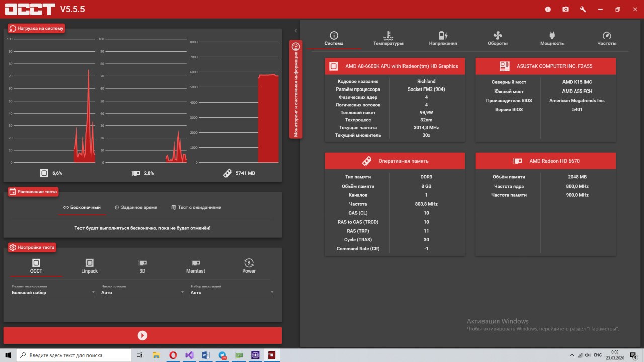The height and width of the screenshot is (362, 644).
Task: Open the Система tab
Action: coord(334,39)
